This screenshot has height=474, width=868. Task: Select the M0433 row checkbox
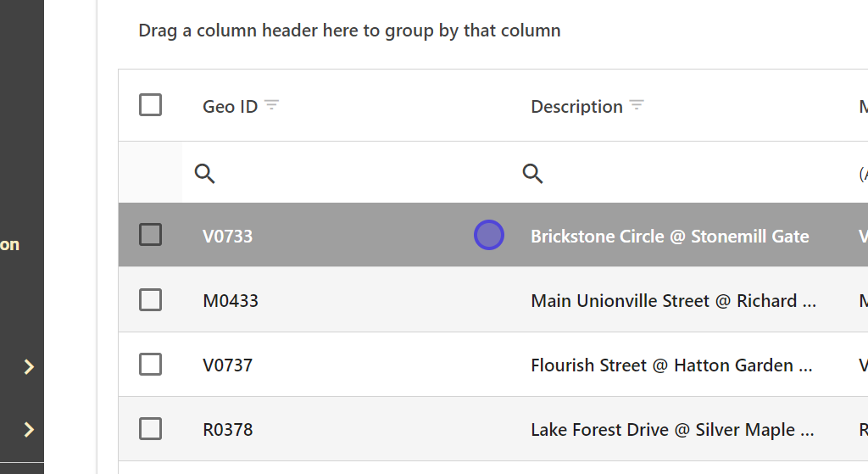click(x=150, y=300)
